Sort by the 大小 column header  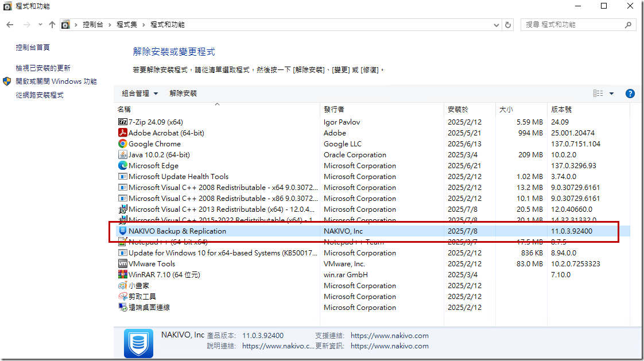[522, 109]
